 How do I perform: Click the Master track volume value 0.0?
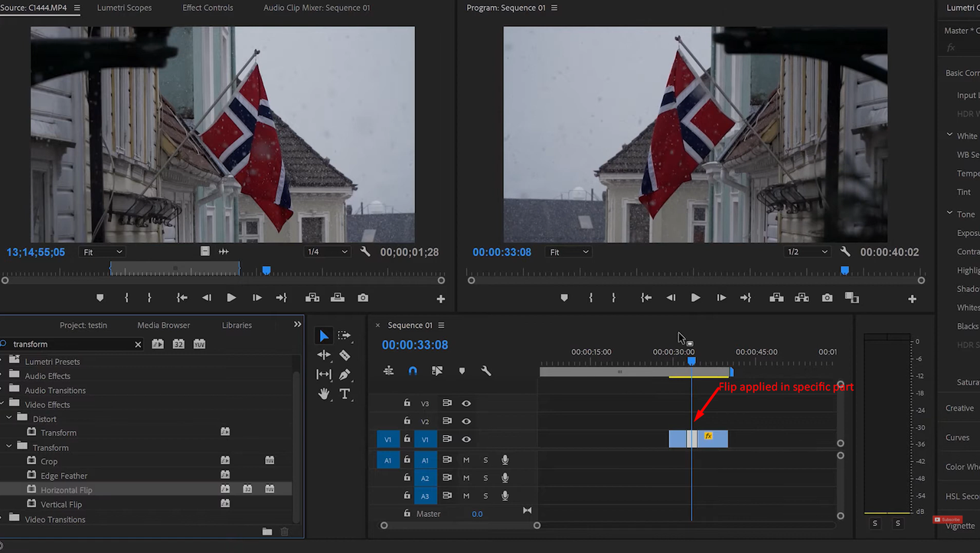click(x=477, y=513)
